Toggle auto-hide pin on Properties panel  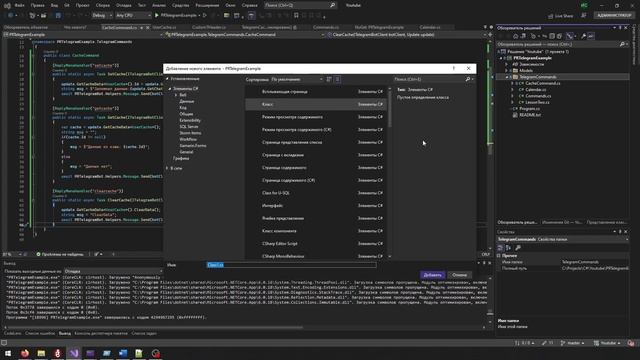pos(620,232)
